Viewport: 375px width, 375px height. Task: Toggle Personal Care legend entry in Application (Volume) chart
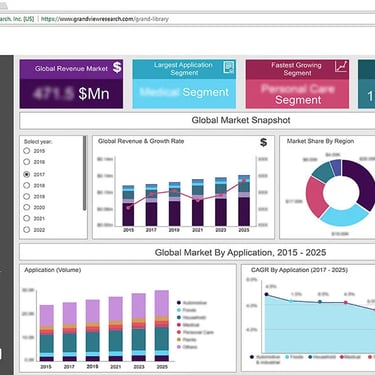[x=195, y=332]
